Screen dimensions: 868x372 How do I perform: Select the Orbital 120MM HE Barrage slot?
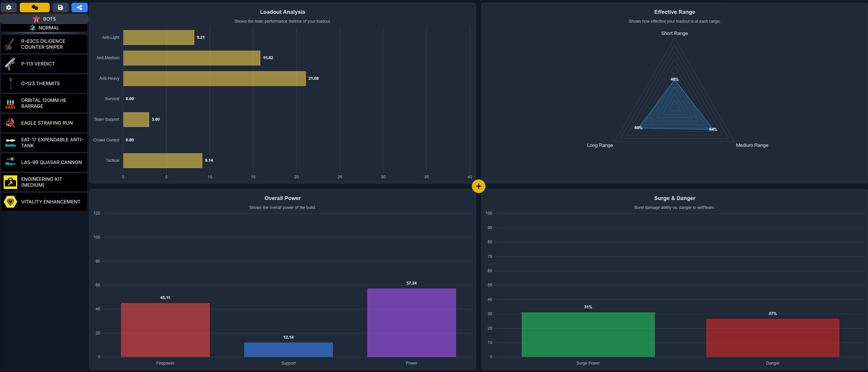pos(44,103)
